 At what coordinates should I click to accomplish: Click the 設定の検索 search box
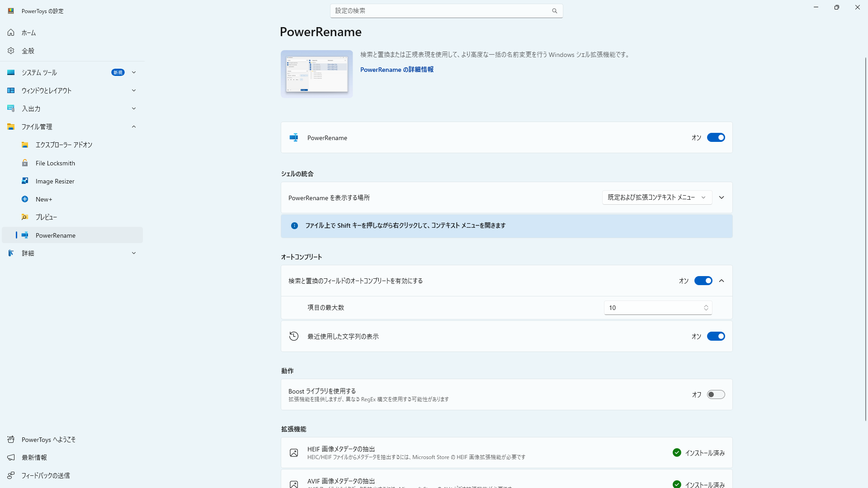pyautogui.click(x=446, y=11)
